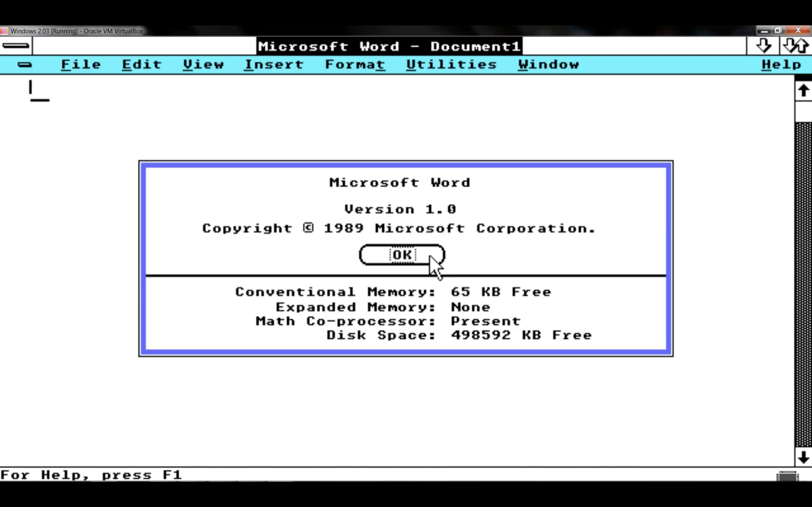The height and width of the screenshot is (507, 812).
Task: Click Word's minimize down-arrow icon
Action: (763, 46)
